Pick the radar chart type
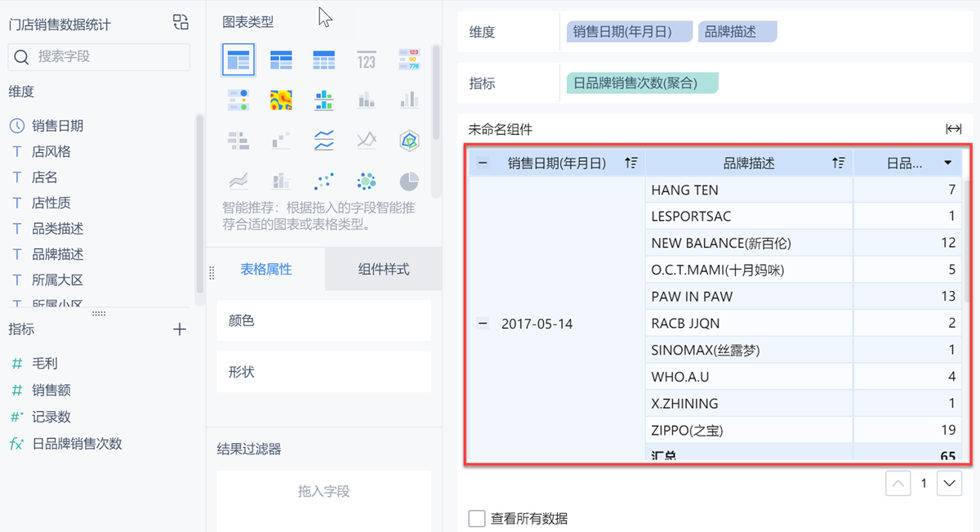The image size is (980, 532). pos(408,141)
